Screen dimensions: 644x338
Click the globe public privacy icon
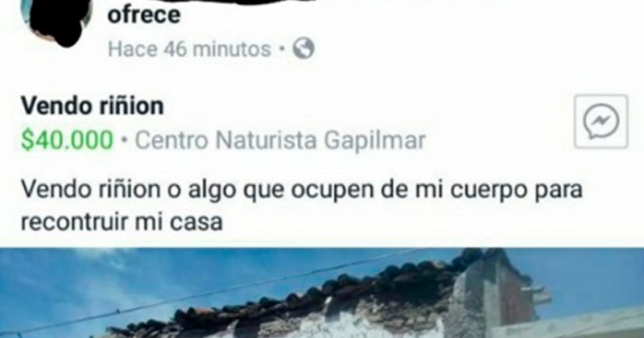point(303,48)
